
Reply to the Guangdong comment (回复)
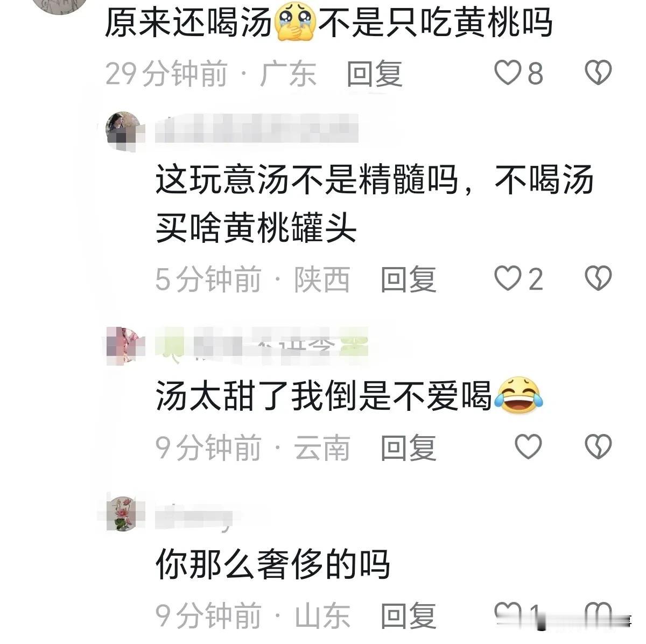tap(375, 74)
